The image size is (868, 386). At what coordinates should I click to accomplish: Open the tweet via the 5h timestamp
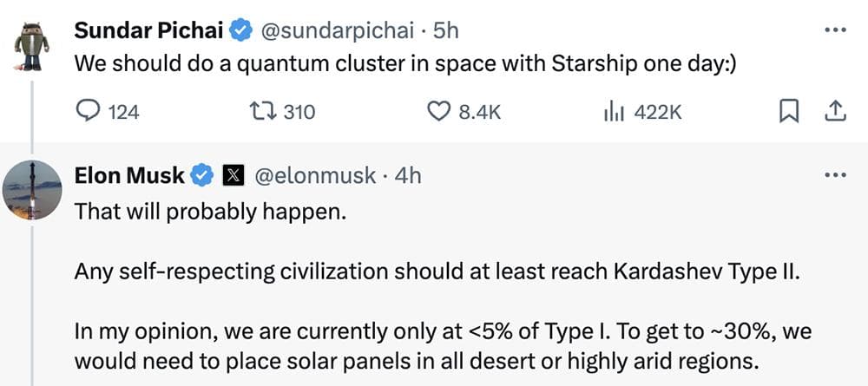pos(446,30)
